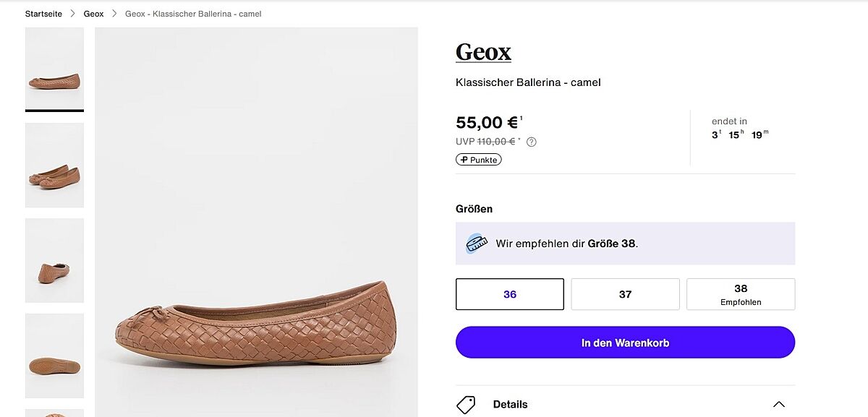Click the price tag Details icon
The height and width of the screenshot is (417, 868).
coord(466,404)
